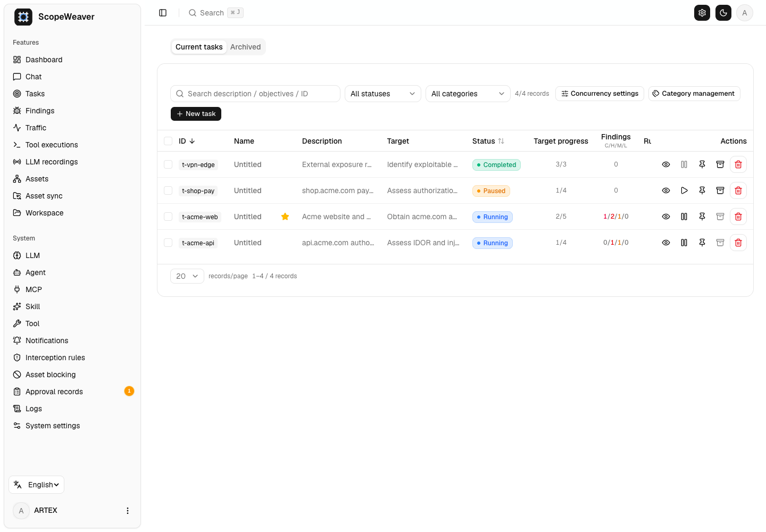Viewport: 766px width, 532px height.
Task: Archive the t-vpn-edge task
Action: click(x=720, y=164)
